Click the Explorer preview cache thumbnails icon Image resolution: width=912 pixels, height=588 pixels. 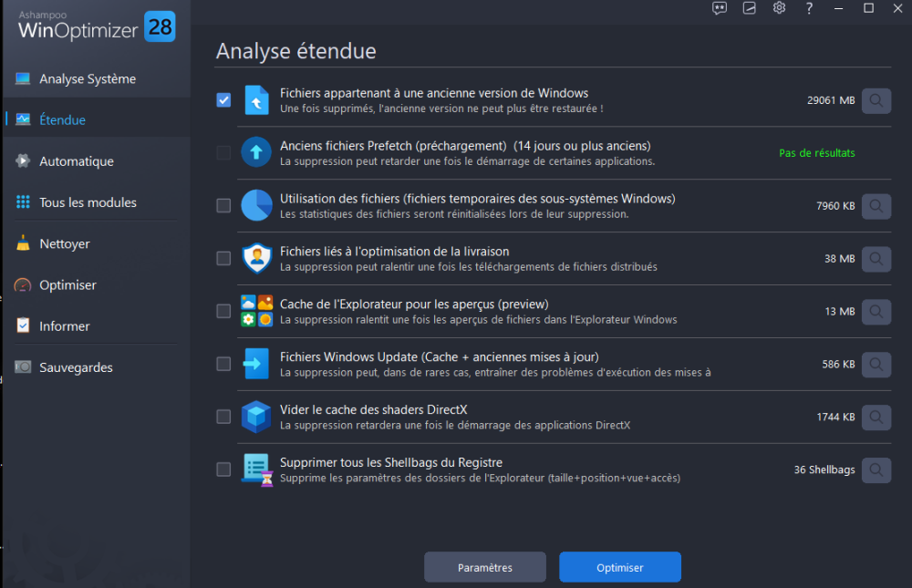pyautogui.click(x=256, y=311)
